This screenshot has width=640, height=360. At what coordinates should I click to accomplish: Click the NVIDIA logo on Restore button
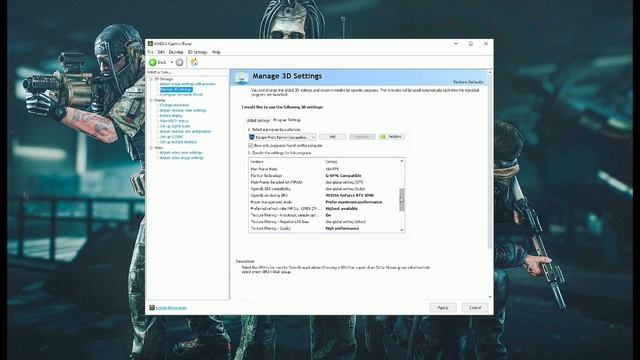click(x=382, y=137)
